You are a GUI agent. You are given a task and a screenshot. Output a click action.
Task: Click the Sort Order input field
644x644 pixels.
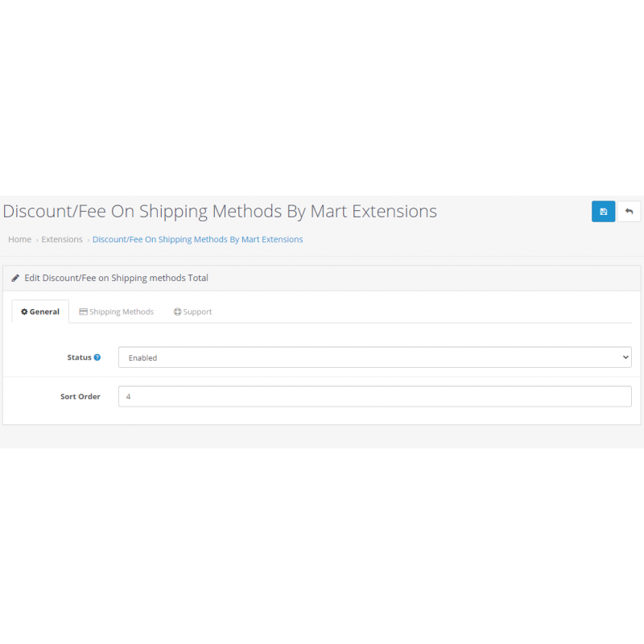click(x=374, y=396)
